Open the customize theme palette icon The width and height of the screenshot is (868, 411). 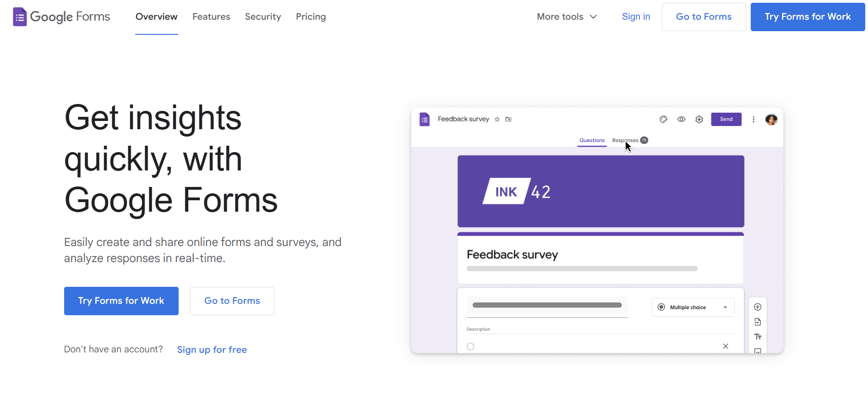tap(663, 119)
